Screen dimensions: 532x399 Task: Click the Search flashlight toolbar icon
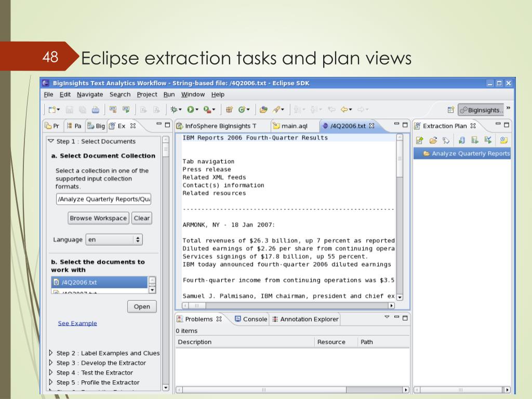[x=276, y=109]
